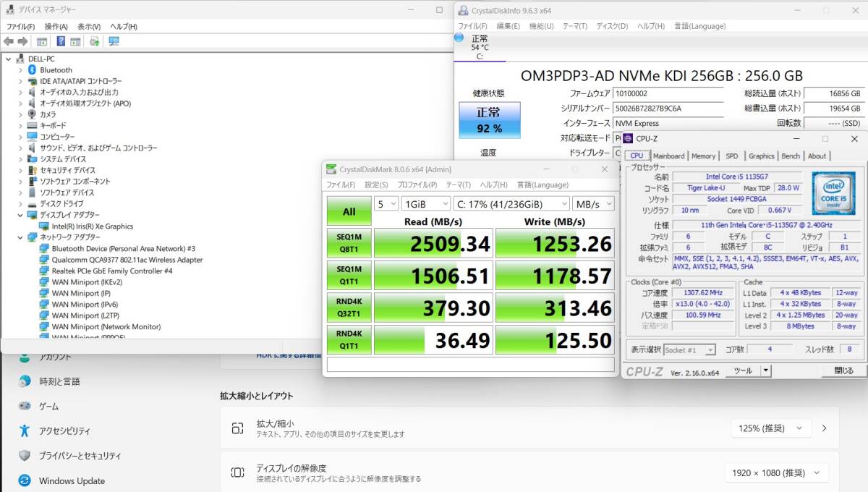Expand the コンピューター node
Image resolution: width=868 pixels, height=492 pixels.
coord(20,137)
